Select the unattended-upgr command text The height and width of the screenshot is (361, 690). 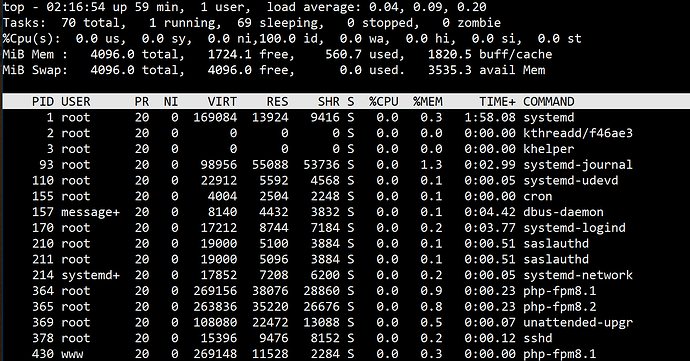[x=578, y=323]
